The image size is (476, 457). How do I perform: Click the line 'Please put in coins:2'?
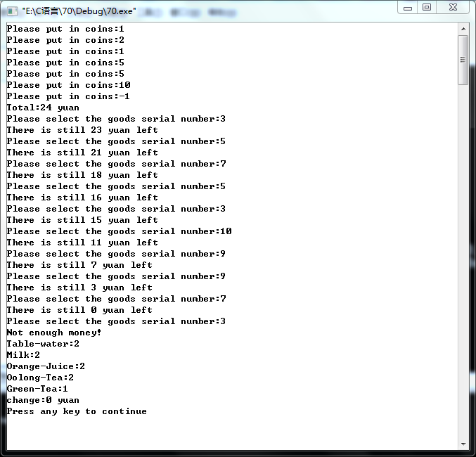[x=65, y=40]
